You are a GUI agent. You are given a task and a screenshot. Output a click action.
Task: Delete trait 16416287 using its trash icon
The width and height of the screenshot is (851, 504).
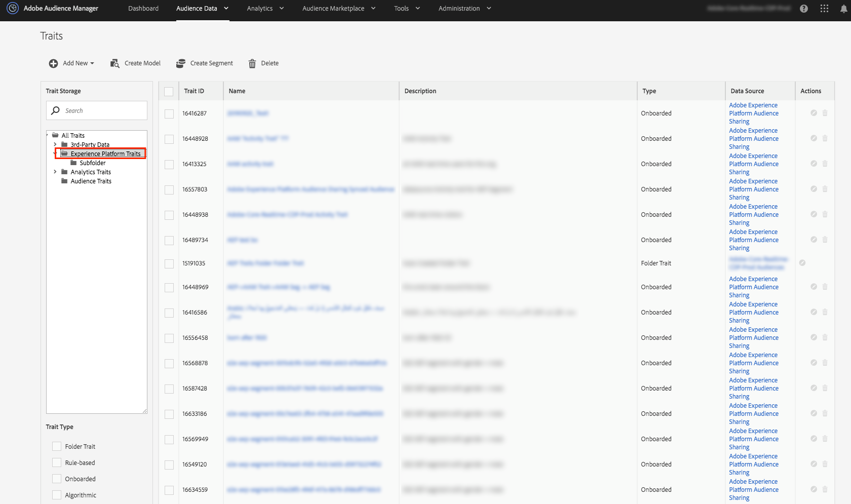(x=825, y=113)
